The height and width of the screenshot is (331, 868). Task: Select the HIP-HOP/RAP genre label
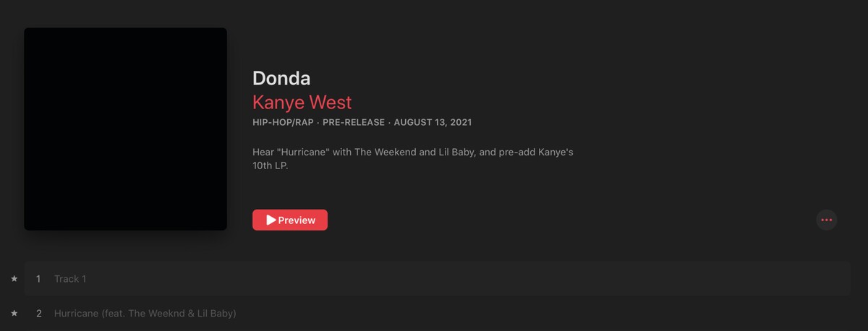pyautogui.click(x=283, y=122)
